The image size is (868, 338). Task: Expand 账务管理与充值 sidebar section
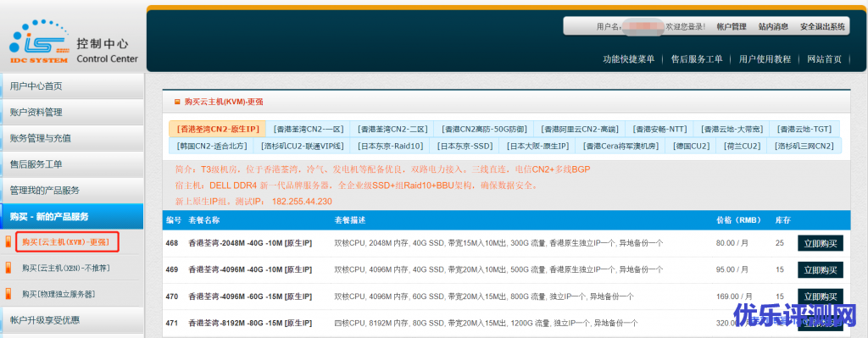click(72, 138)
